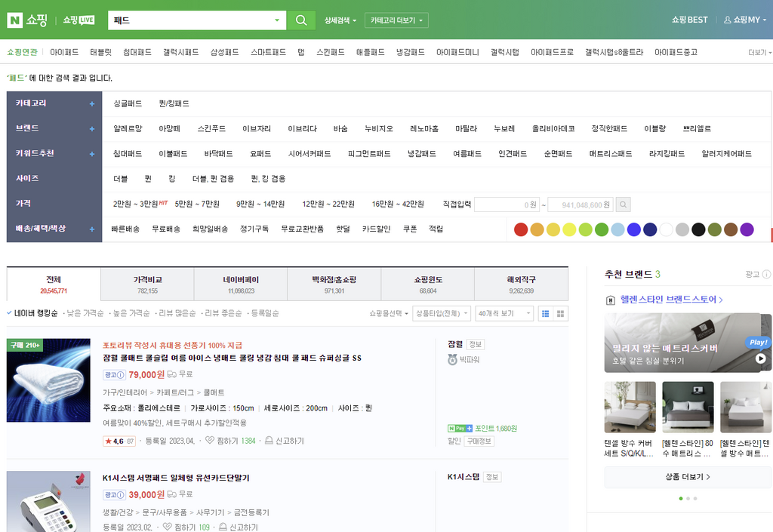Click the heart 찜하기 icon on K1시스템 product

[x=167, y=527]
